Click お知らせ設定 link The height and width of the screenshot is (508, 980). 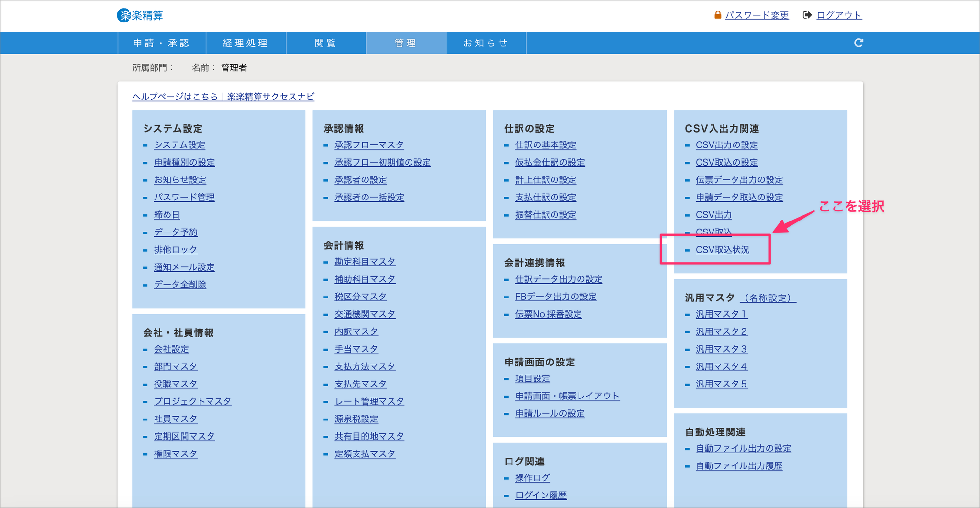pyautogui.click(x=180, y=180)
